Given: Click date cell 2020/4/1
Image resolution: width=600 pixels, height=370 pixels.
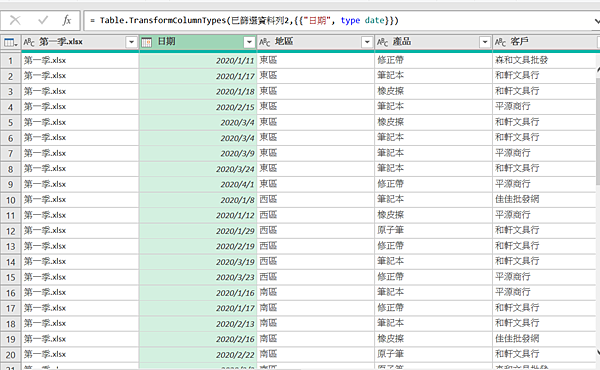Looking at the screenshot, I should [x=198, y=184].
